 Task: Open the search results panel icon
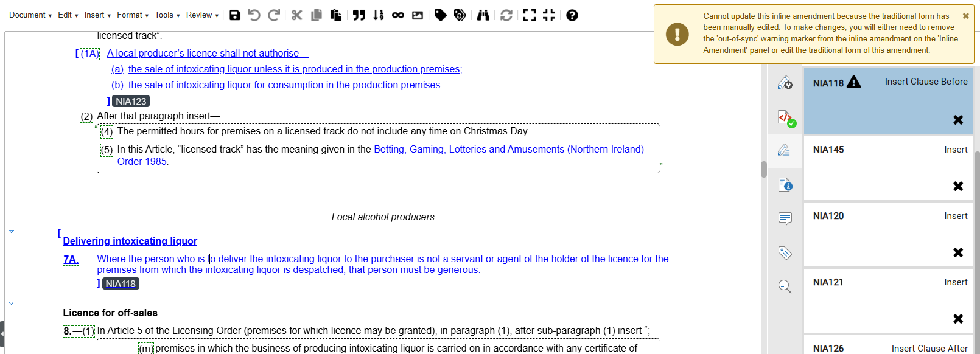point(785,286)
